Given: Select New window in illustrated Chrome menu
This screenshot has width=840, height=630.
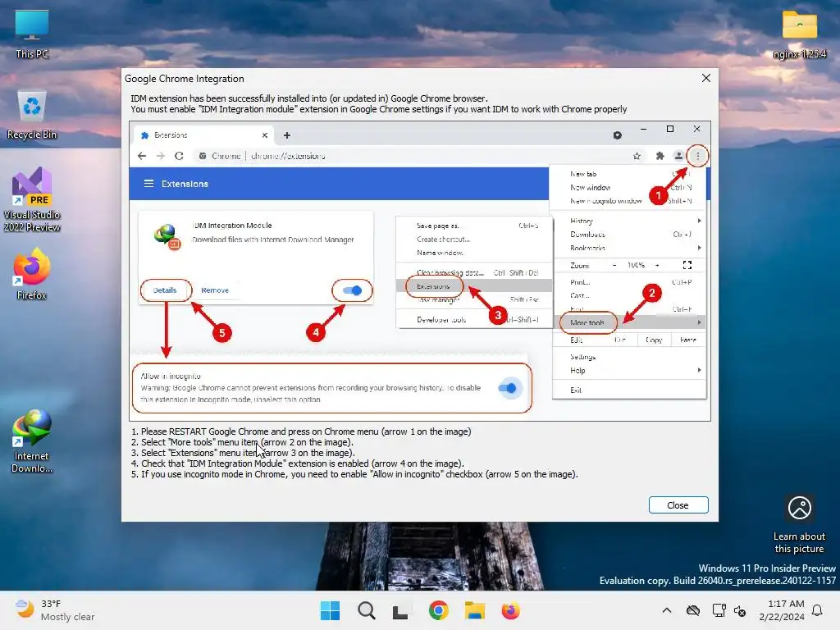Looking at the screenshot, I should coord(591,188).
